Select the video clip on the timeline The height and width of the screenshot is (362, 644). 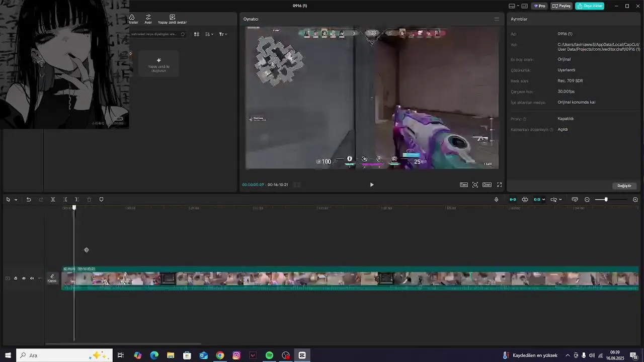[351, 279]
